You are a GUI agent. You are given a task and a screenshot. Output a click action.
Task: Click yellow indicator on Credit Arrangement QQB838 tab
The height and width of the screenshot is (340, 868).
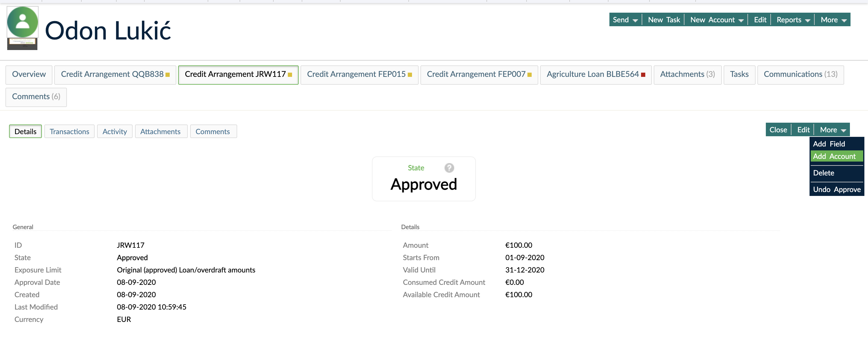pos(168,75)
